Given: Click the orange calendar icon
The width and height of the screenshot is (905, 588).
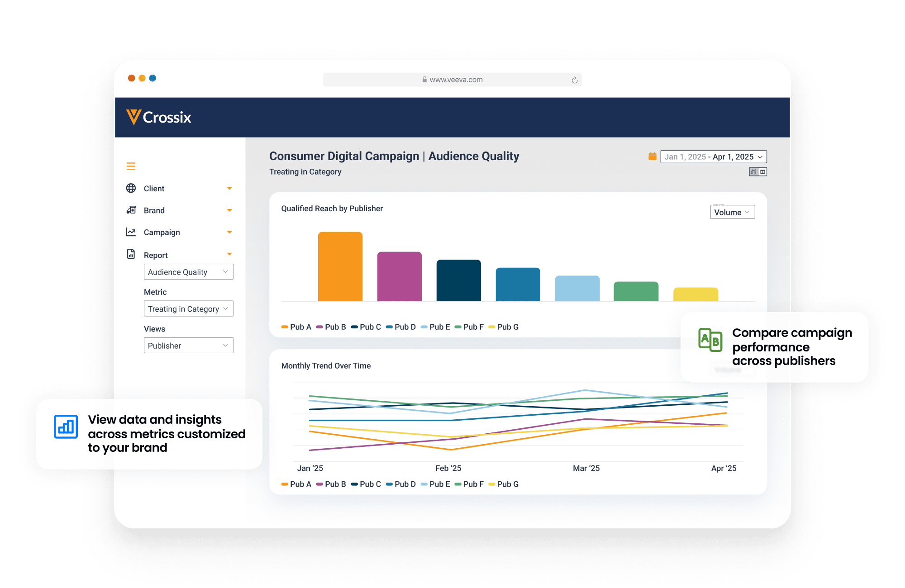Looking at the screenshot, I should (x=652, y=156).
